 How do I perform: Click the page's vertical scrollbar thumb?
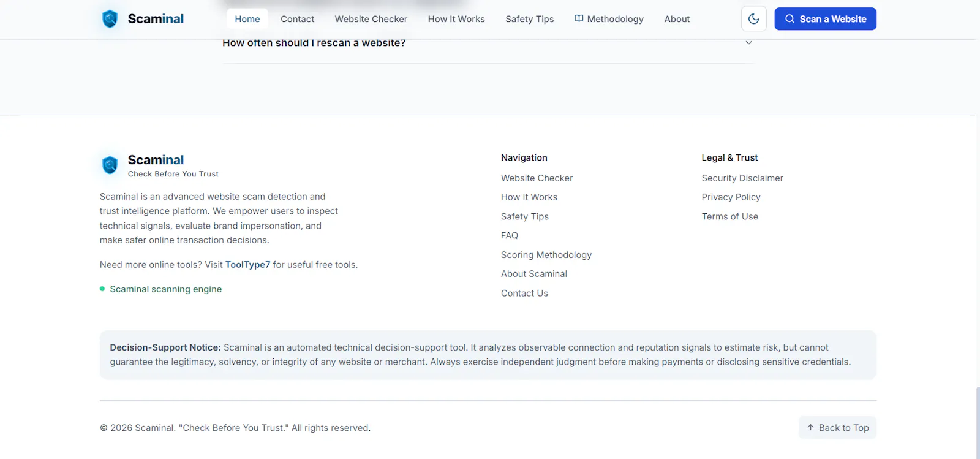978,423
